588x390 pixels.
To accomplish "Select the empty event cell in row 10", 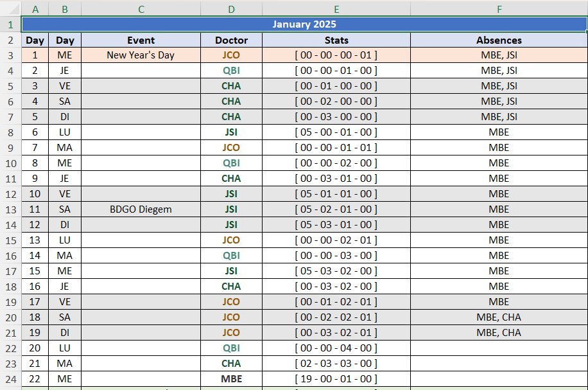I will tap(141, 163).
